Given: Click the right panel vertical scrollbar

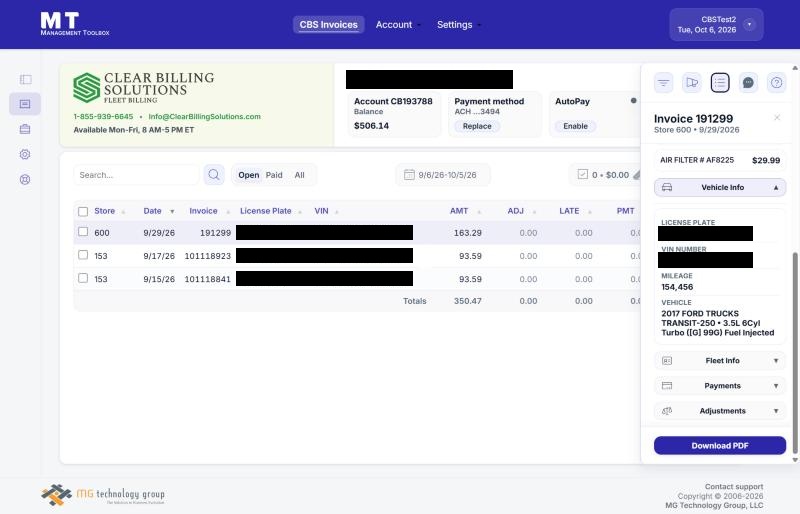Looking at the screenshot, I should pos(794,352).
